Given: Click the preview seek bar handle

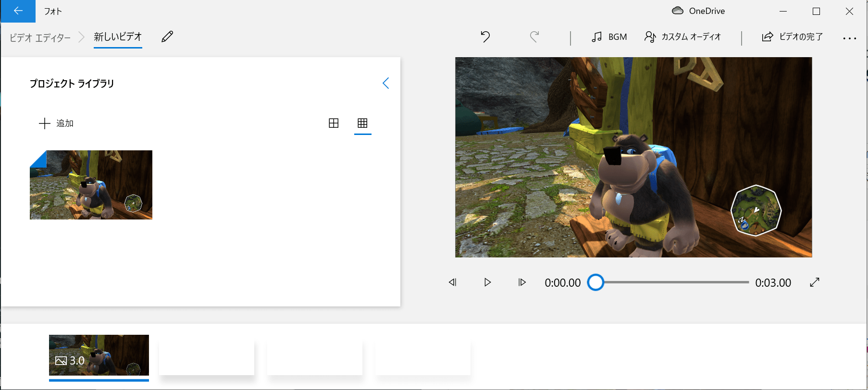Looking at the screenshot, I should click(x=595, y=282).
